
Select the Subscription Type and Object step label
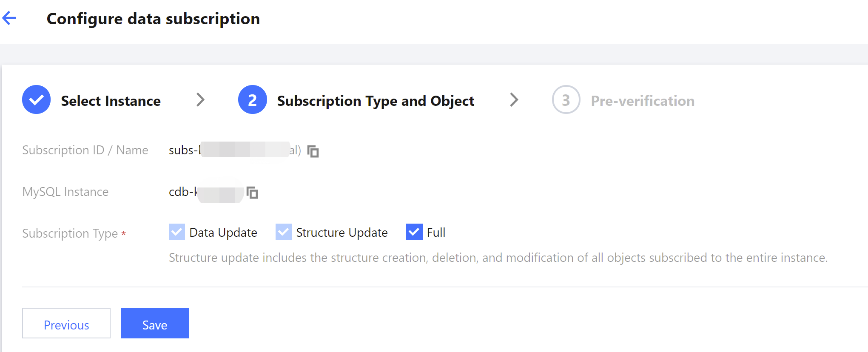[x=375, y=101]
